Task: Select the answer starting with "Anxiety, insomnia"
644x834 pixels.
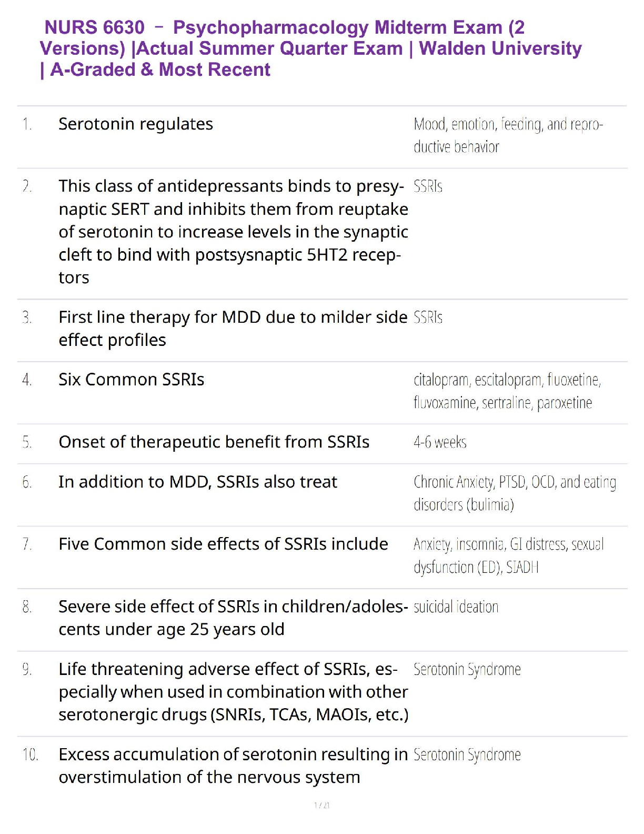Action: pos(508,555)
